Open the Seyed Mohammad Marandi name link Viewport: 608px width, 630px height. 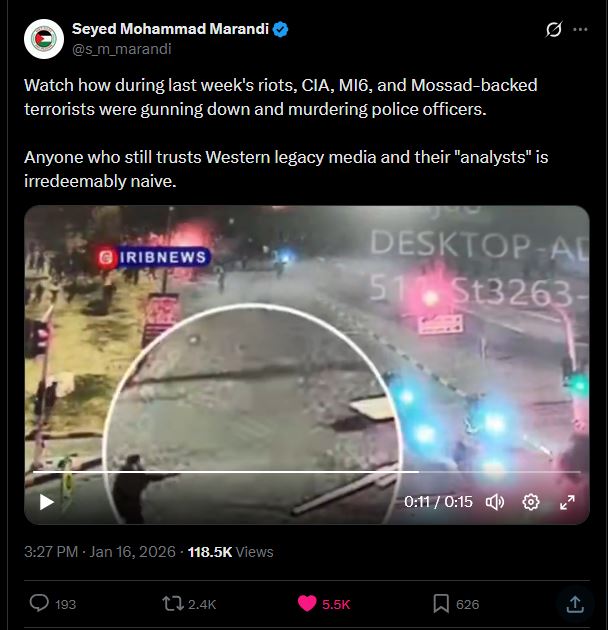tap(170, 29)
